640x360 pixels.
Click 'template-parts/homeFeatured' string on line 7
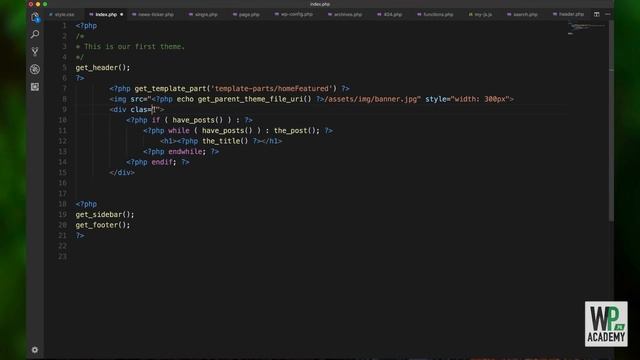tap(273, 89)
